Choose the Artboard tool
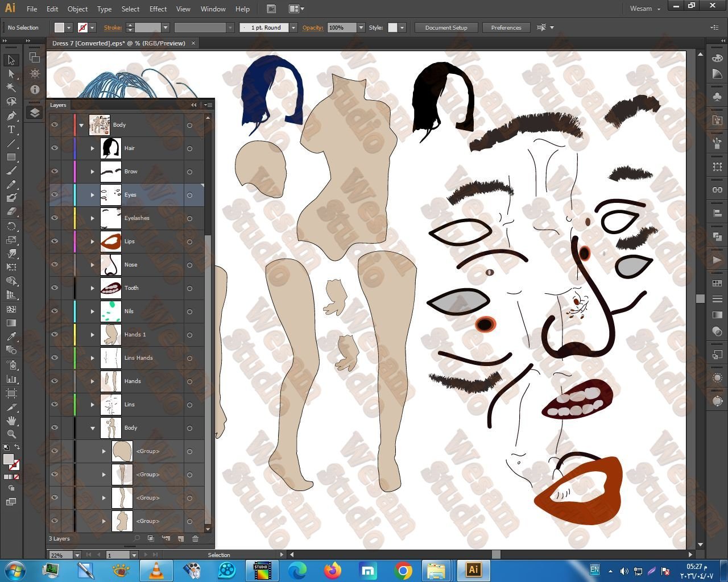728x582 pixels. click(x=11, y=393)
